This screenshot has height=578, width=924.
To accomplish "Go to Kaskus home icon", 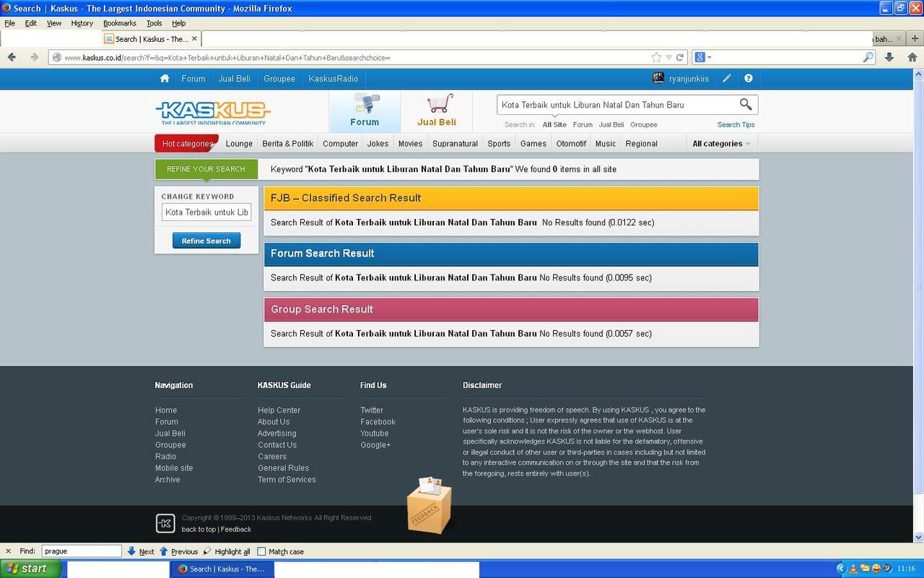I will pyautogui.click(x=165, y=78).
